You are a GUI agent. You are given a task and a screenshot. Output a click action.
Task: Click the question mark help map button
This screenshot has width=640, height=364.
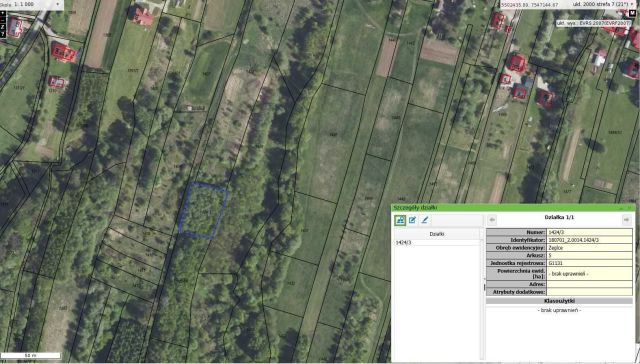pos(2,34)
